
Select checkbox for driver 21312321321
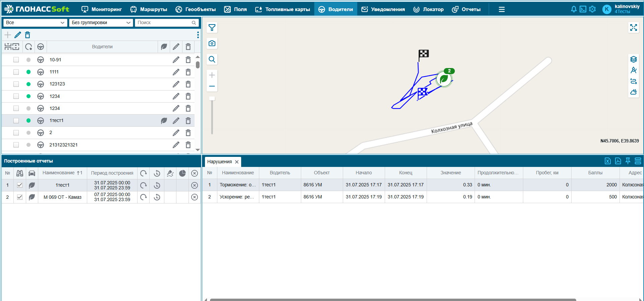click(16, 145)
